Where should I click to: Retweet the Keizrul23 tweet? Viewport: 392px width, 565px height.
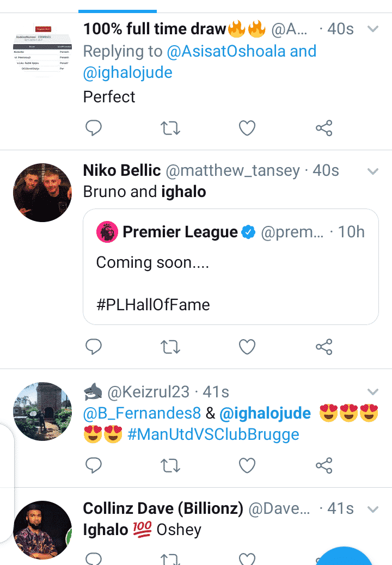[x=170, y=465]
